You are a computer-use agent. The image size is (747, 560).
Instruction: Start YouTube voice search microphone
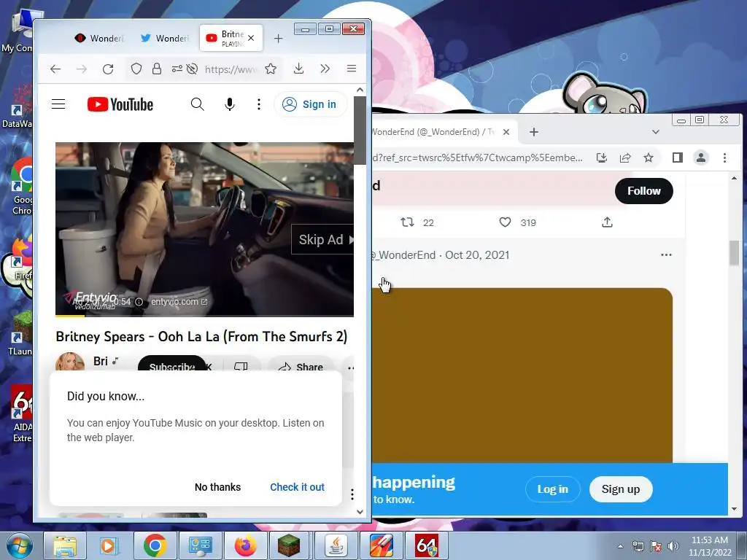(230, 104)
